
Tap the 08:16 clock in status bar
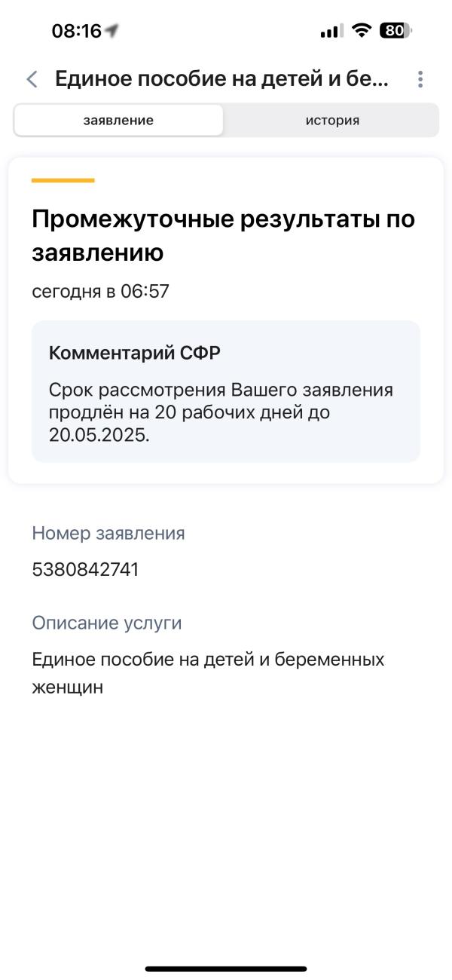click(76, 31)
